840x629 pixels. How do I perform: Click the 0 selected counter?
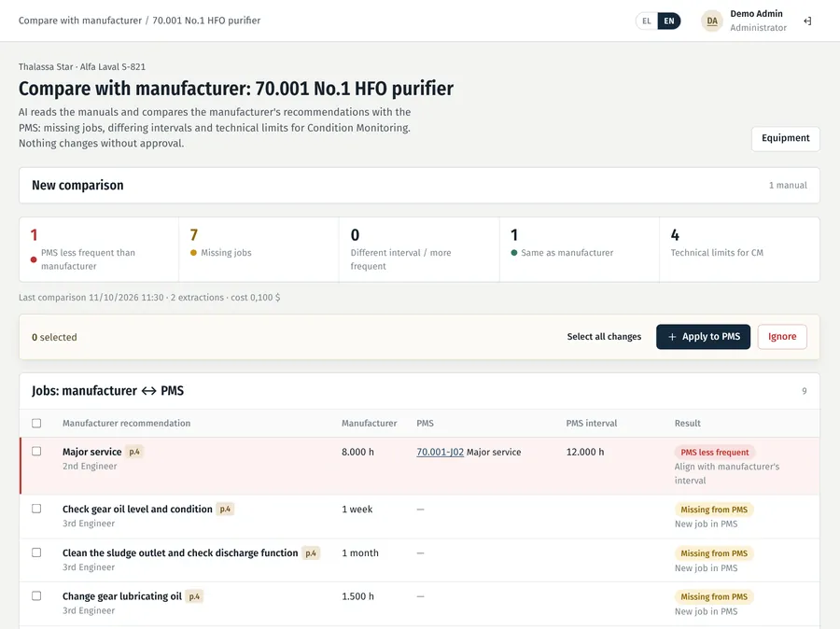(x=54, y=337)
